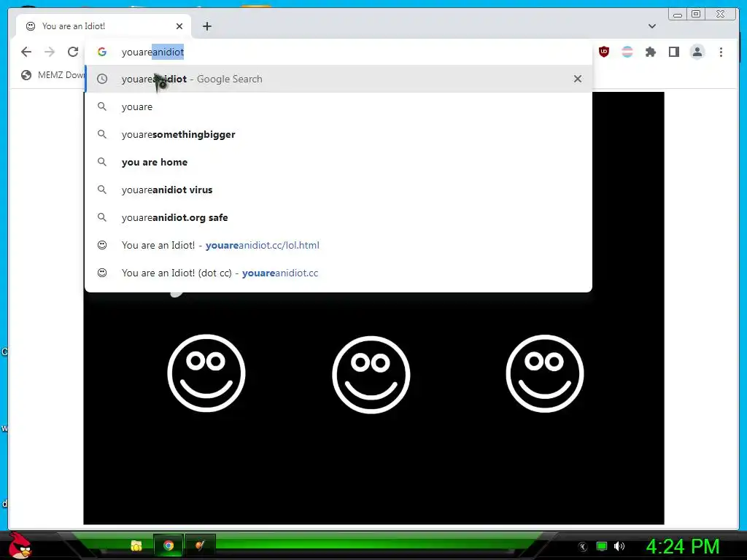Screen dimensions: 747x560
Task: Open the uBlock Origin extension
Action: pos(603,52)
